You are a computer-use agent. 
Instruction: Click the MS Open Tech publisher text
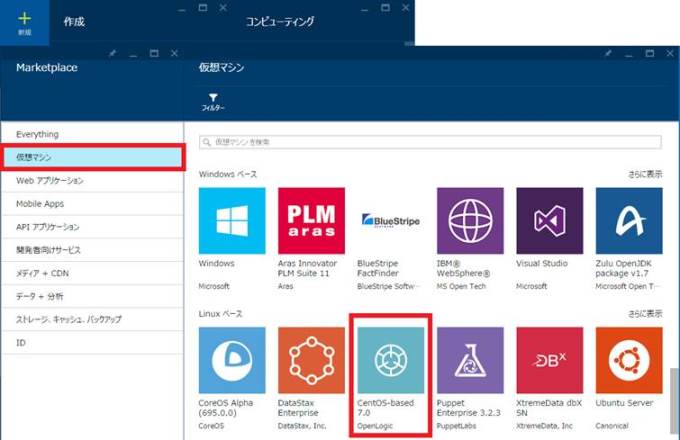click(461, 286)
